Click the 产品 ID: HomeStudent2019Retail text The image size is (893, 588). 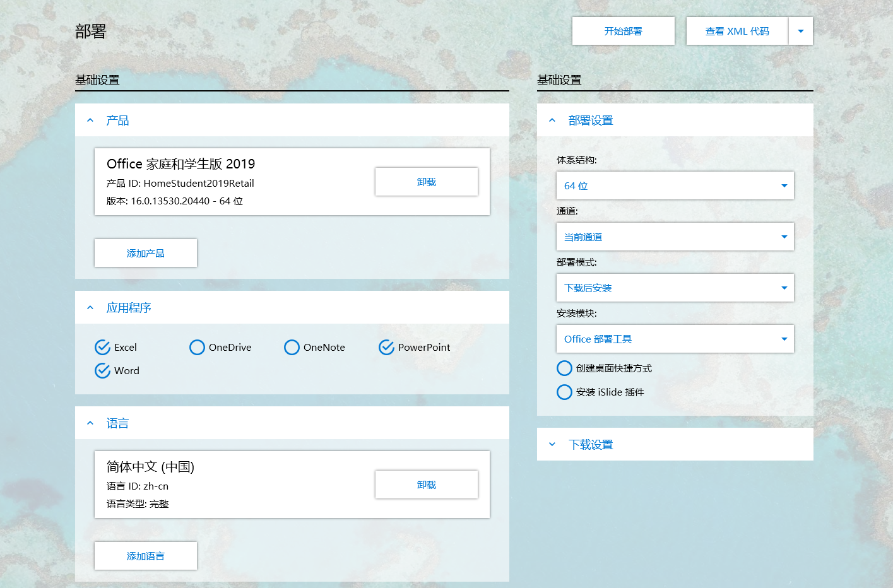(180, 184)
